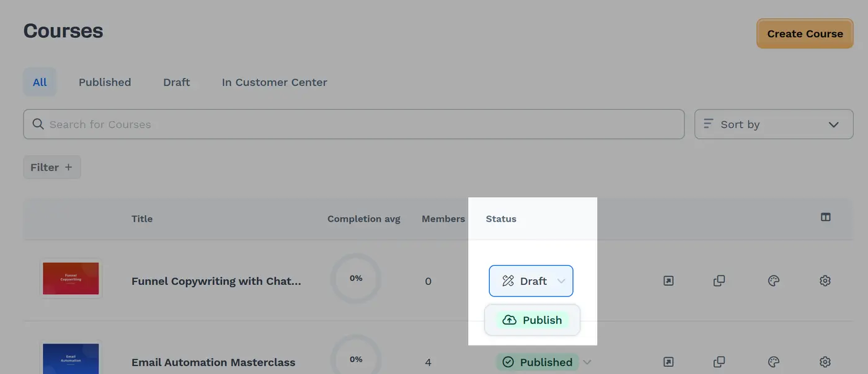Viewport: 868px width, 374px height.
Task: Open theme palette for Email Automation Masterclass
Action: (x=773, y=362)
